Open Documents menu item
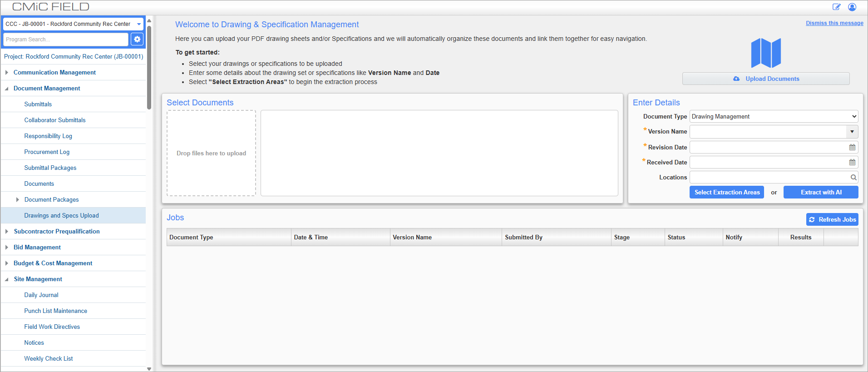The height and width of the screenshot is (372, 868). coord(39,184)
